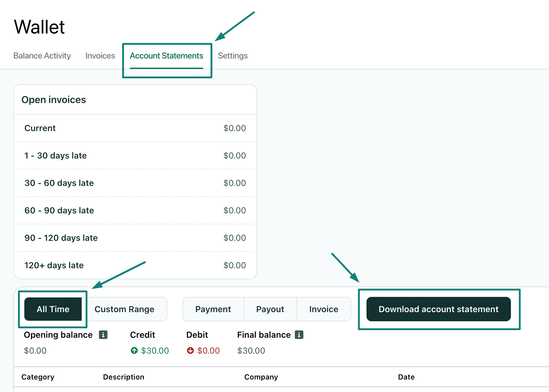Click the Description column header
549x392 pixels.
click(x=123, y=377)
